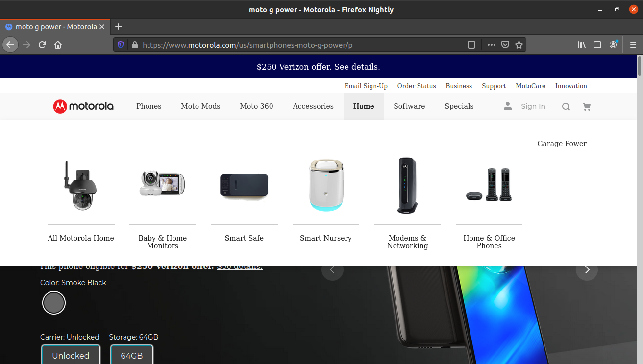
Task: Open the shopping cart icon
Action: tap(587, 106)
